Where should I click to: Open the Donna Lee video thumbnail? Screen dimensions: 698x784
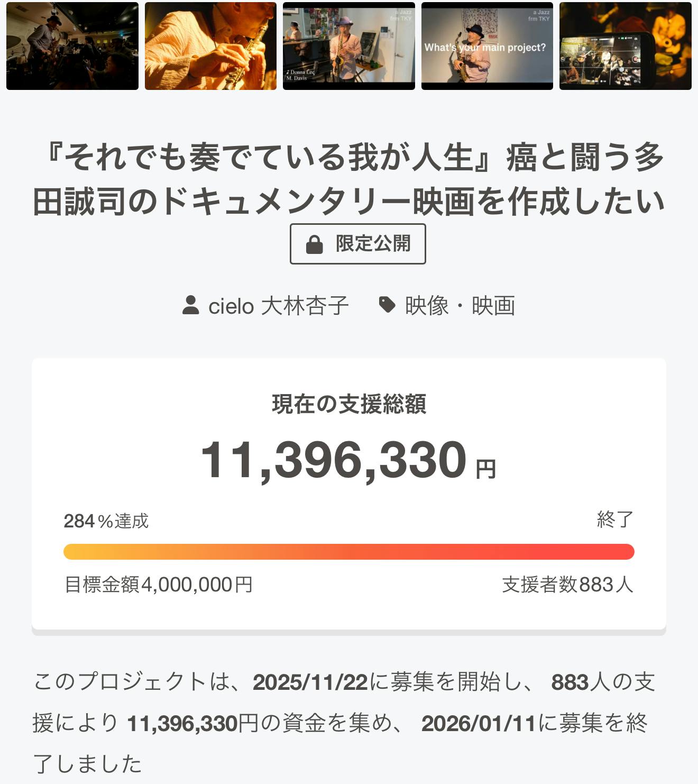349,46
